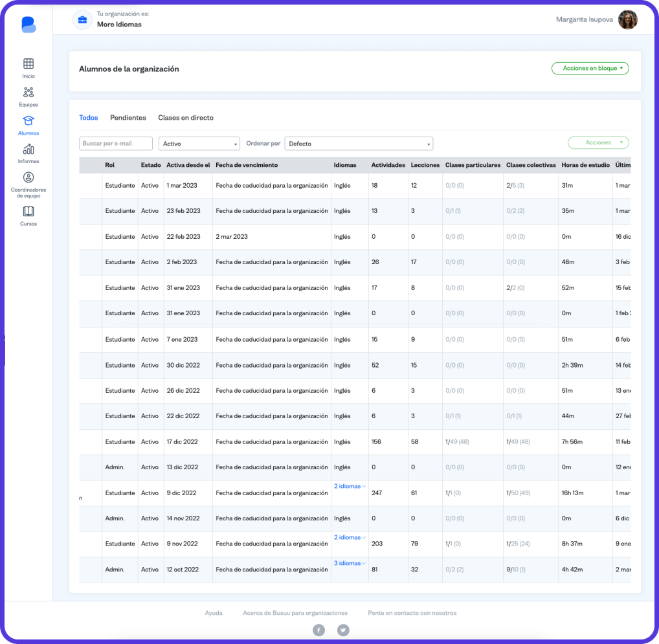The width and height of the screenshot is (659, 644).
Task: Click the 1/50 (49) clases colectivas cell
Action: [x=519, y=493]
